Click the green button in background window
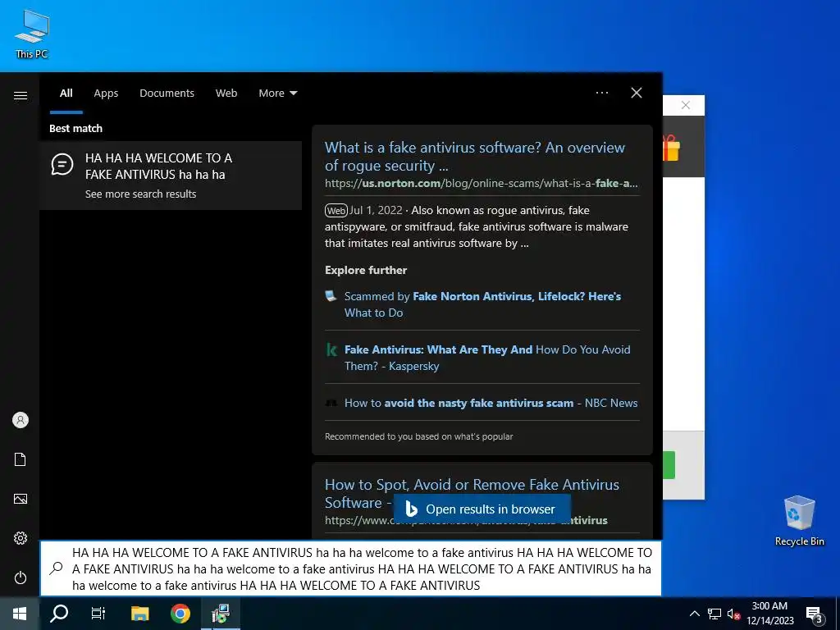Image resolution: width=840 pixels, height=630 pixels. coord(669,465)
